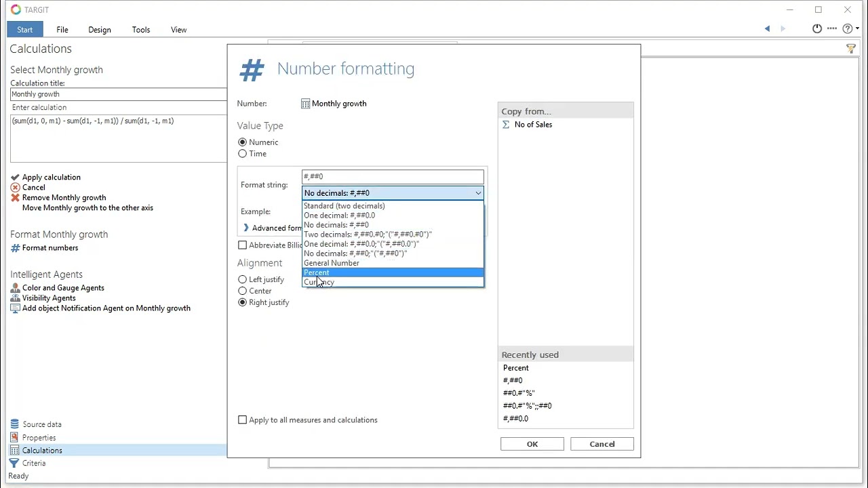This screenshot has height=488, width=868.
Task: Click the blue back navigation arrow
Action: tap(767, 28)
